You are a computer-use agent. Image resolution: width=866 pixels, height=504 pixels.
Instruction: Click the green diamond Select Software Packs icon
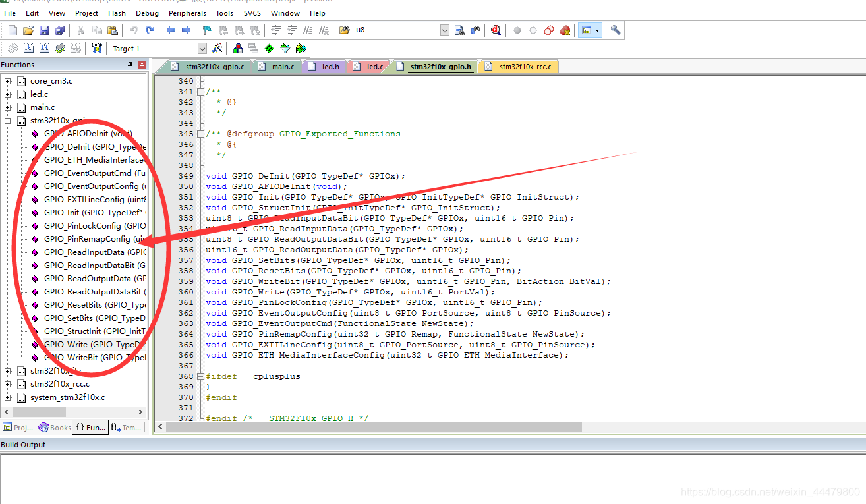(270, 49)
